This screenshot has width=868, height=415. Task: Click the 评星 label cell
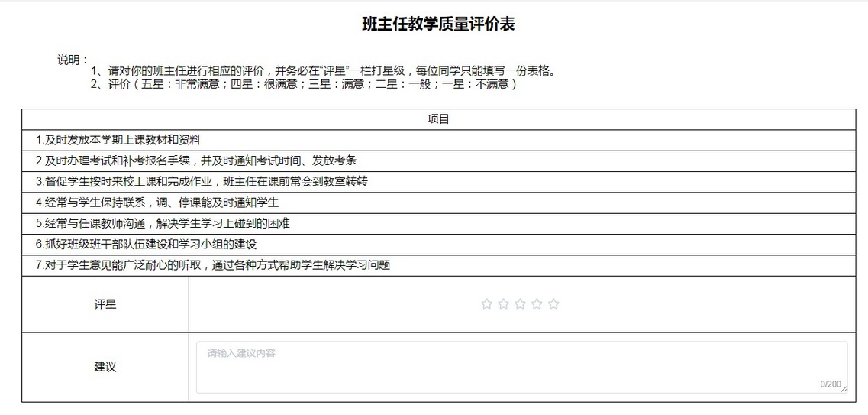tap(105, 304)
